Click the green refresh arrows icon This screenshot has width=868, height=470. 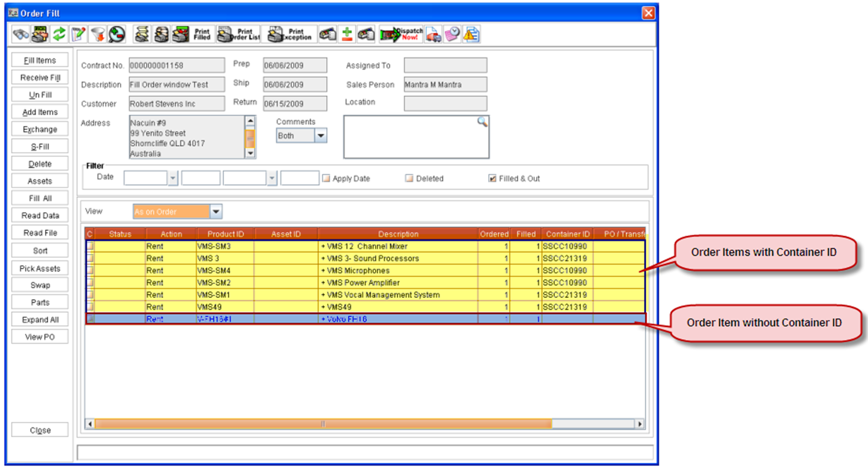point(59,35)
